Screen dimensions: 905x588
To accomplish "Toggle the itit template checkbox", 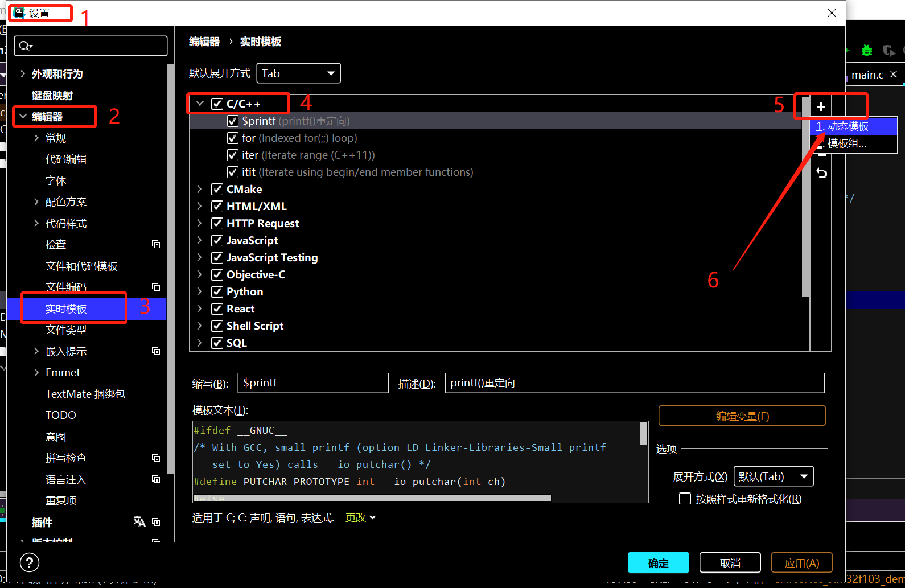I will pyautogui.click(x=232, y=172).
